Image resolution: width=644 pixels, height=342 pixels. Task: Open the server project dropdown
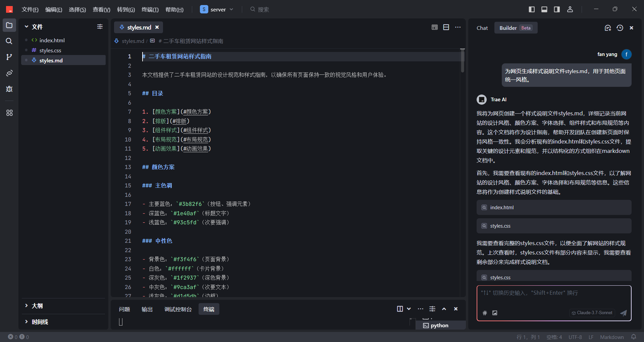(217, 9)
